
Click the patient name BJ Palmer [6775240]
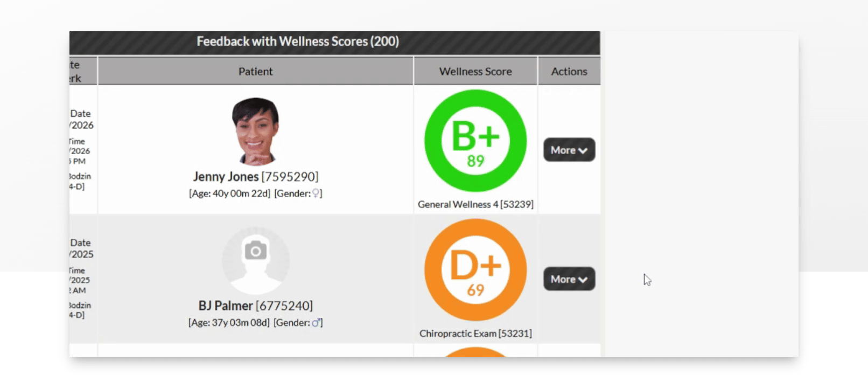pos(256,306)
